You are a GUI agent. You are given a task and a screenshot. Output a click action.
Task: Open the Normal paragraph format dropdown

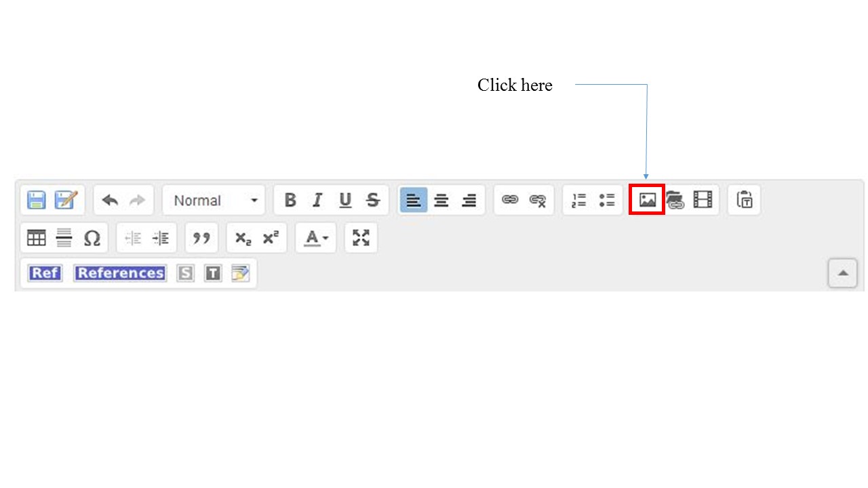tap(214, 200)
